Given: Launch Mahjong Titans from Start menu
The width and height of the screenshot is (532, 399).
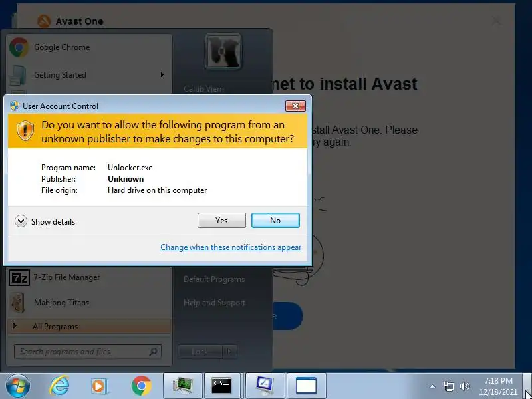Looking at the screenshot, I should point(89,303).
